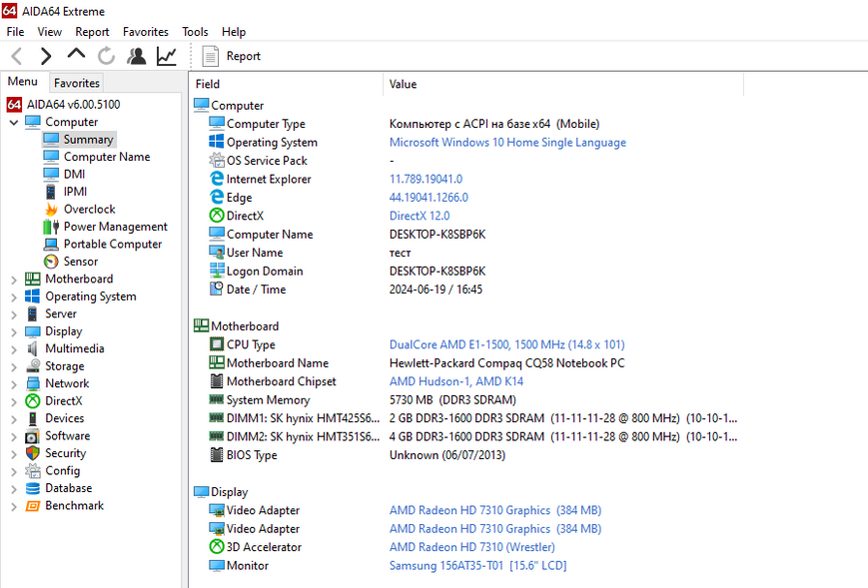The height and width of the screenshot is (588, 868).
Task: Expand the Devices tree node
Action: click(x=14, y=419)
